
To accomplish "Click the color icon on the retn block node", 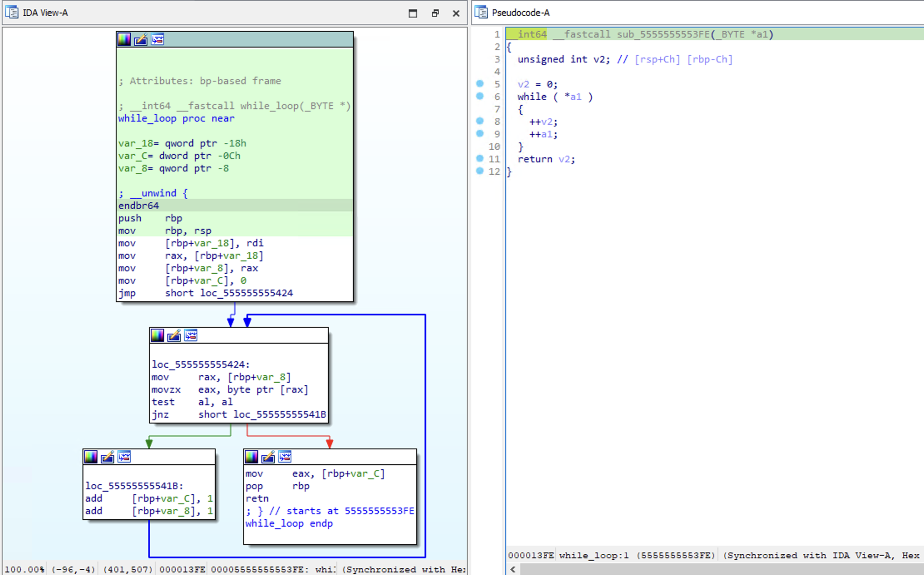I will point(251,457).
